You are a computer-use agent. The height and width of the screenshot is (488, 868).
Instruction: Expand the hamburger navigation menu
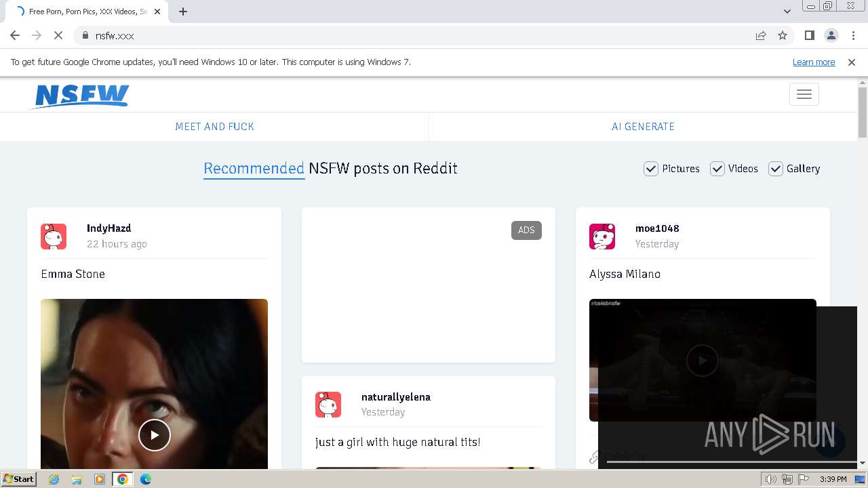[x=804, y=94]
